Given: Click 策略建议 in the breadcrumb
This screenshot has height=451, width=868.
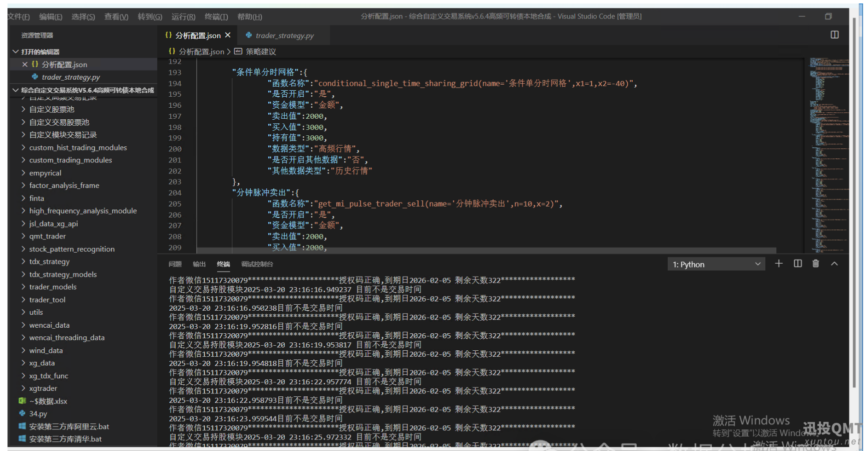Looking at the screenshot, I should point(261,52).
